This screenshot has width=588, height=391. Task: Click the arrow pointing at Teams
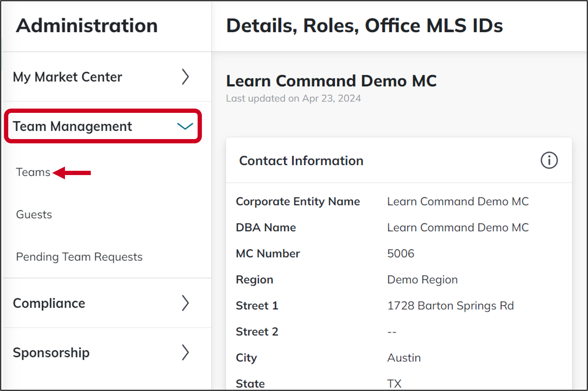coord(72,172)
